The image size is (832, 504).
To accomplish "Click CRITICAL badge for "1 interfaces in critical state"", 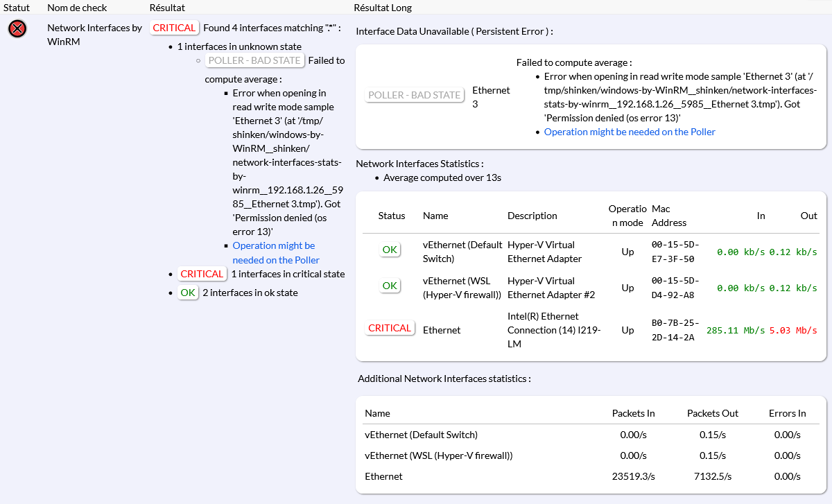I will pos(202,274).
